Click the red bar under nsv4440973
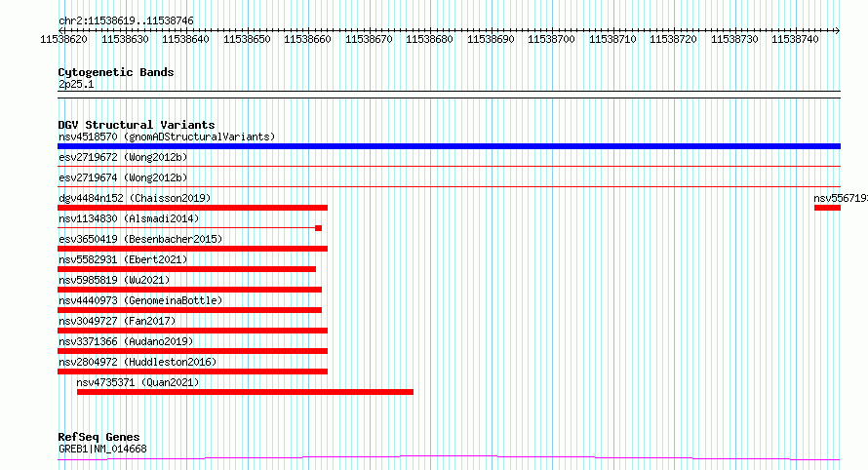Screen dimensions: 868x470 [189, 310]
